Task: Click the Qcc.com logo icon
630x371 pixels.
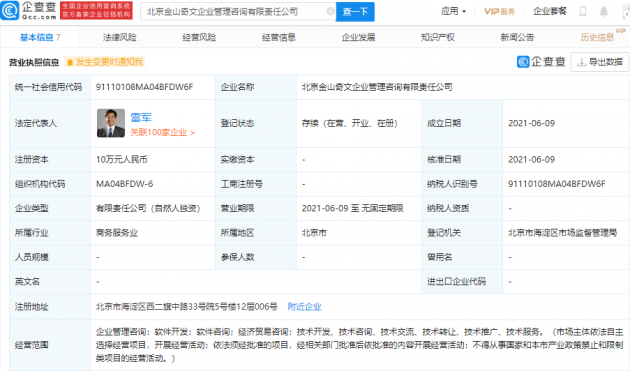Action: (10, 10)
